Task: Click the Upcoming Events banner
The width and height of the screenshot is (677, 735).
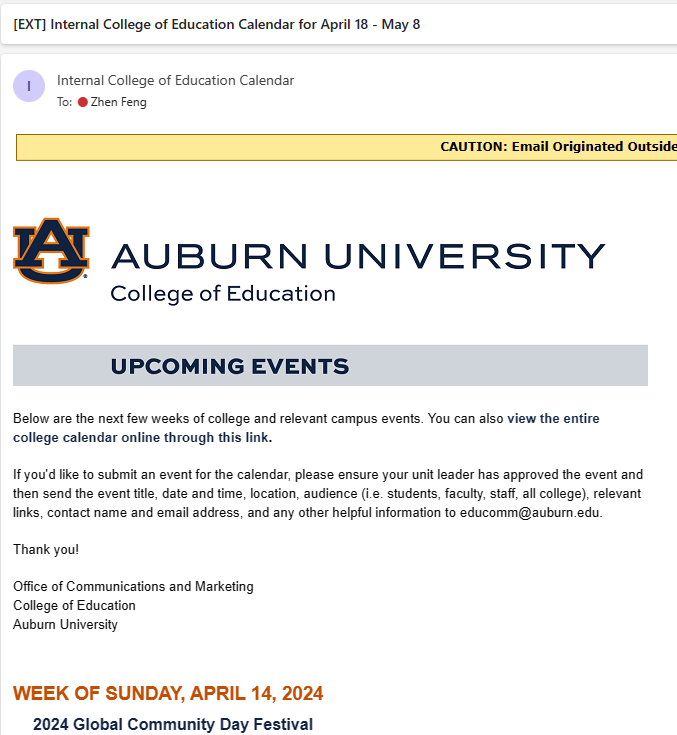Action: 331,366
